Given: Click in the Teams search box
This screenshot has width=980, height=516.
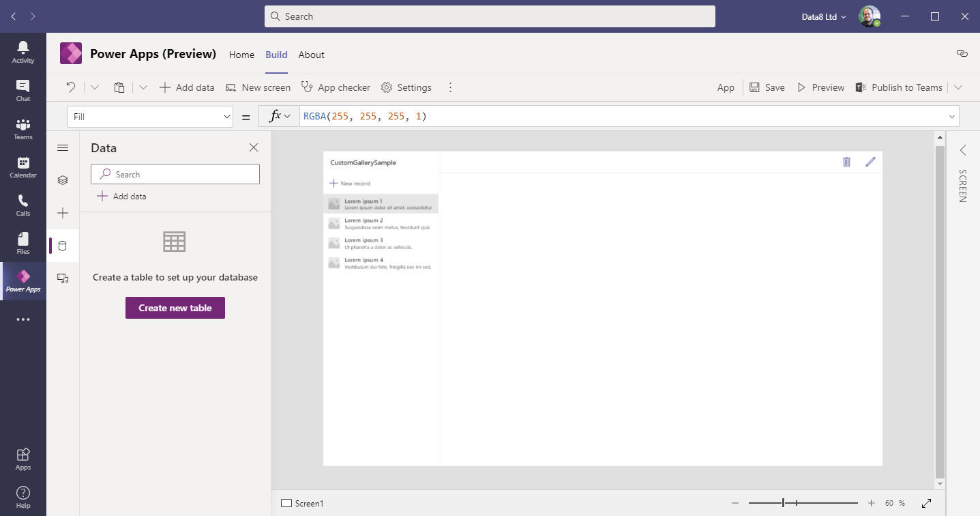Looking at the screenshot, I should [x=490, y=16].
